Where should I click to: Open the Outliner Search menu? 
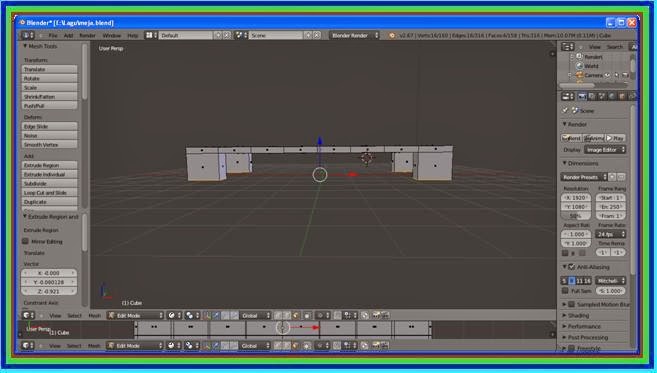point(615,47)
